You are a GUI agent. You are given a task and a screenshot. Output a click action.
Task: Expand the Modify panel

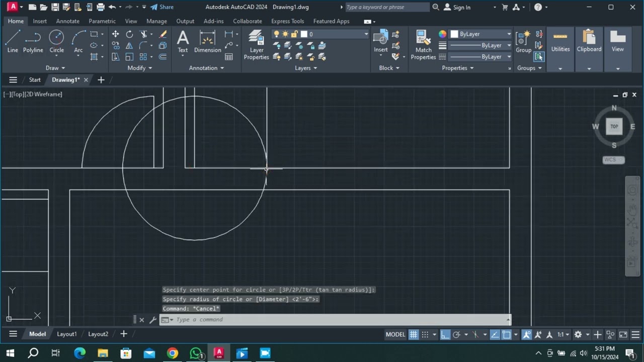pos(139,68)
